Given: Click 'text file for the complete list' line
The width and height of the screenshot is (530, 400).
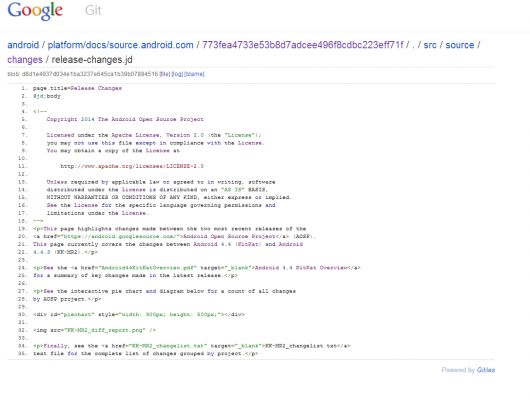Looking at the screenshot, I should (x=146, y=354).
